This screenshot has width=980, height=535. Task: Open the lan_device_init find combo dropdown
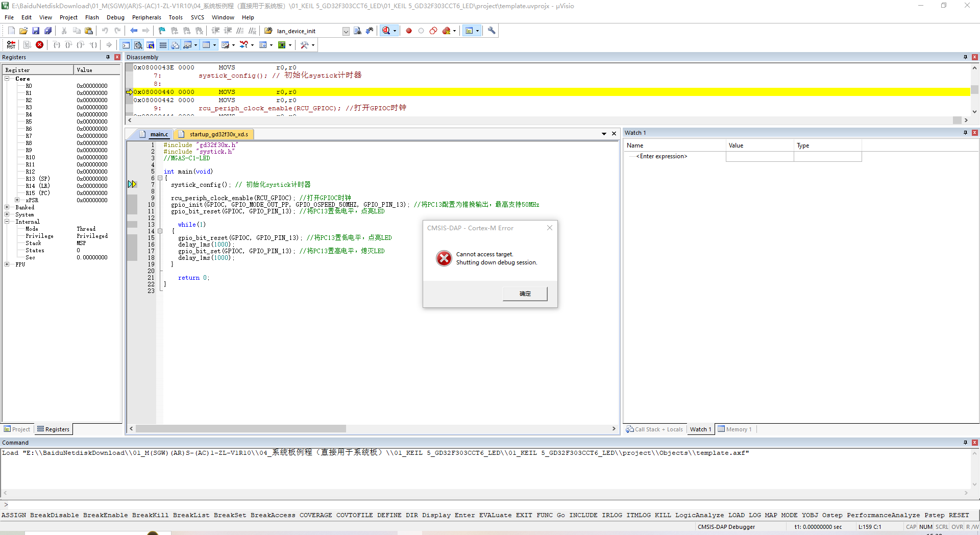coord(346,31)
